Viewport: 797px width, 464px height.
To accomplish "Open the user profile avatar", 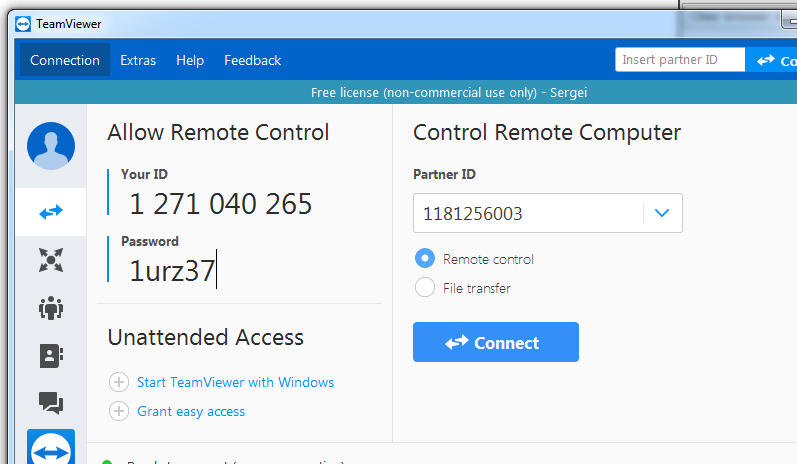I will 51,146.
